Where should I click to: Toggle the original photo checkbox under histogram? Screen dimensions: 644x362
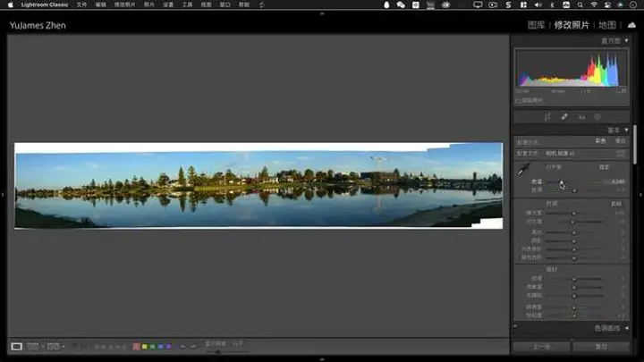[x=519, y=100]
